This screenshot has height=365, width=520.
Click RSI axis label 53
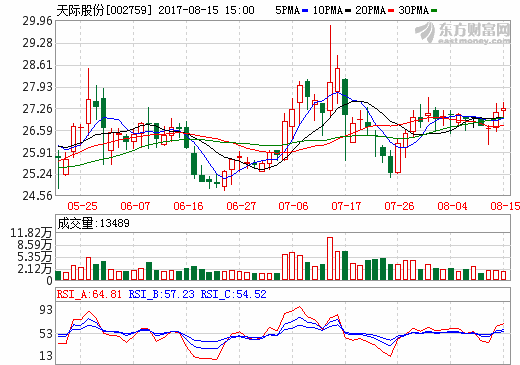click(x=46, y=334)
